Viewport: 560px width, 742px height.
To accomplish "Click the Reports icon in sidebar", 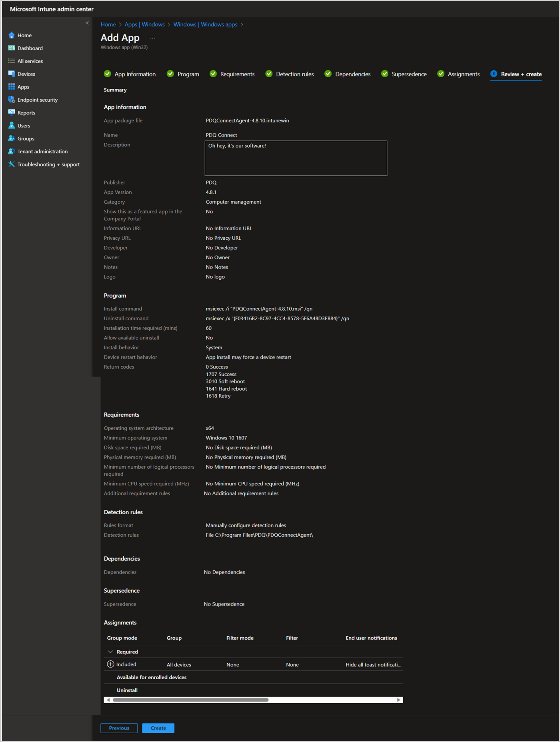I will (x=12, y=112).
